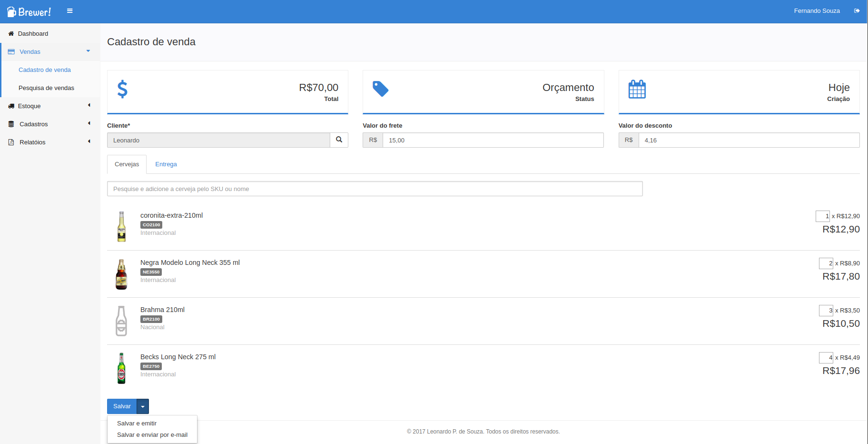The height and width of the screenshot is (444, 868).
Task: Click the BE2750 SKU badge
Action: [x=151, y=366]
